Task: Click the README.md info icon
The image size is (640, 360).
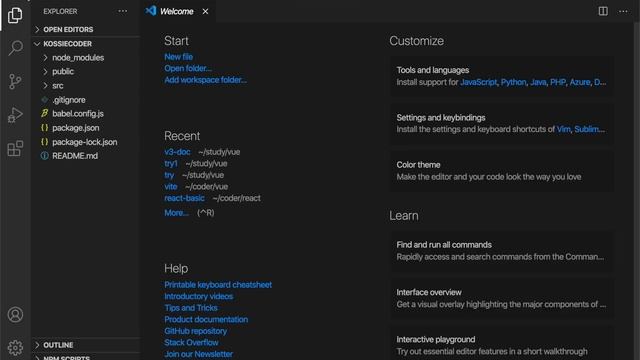Action: point(44,156)
